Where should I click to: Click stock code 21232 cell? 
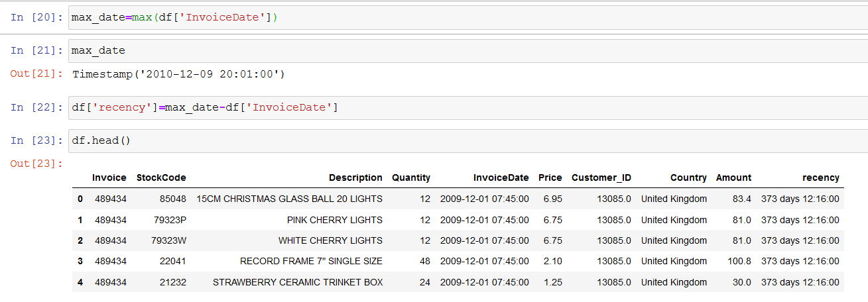pos(173,282)
